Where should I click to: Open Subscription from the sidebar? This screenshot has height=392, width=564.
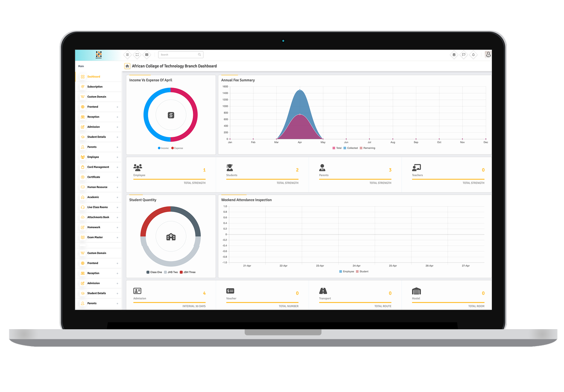95,87
